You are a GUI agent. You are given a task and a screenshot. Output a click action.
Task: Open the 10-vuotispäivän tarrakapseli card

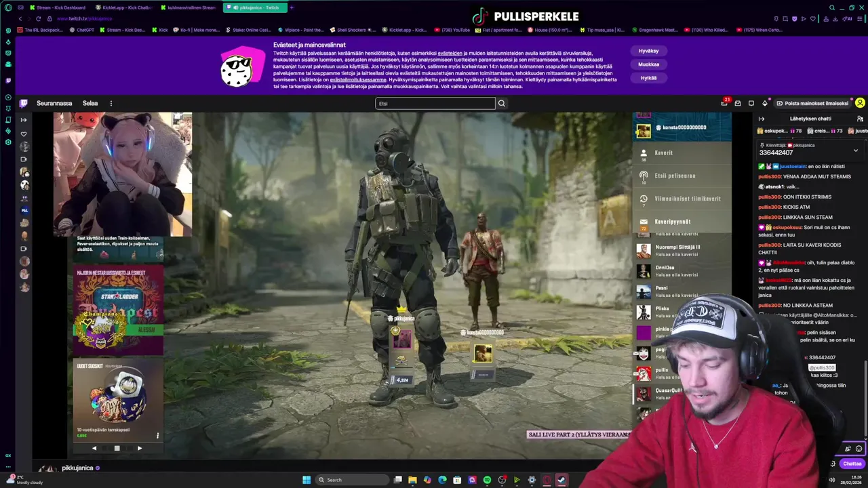click(x=118, y=399)
